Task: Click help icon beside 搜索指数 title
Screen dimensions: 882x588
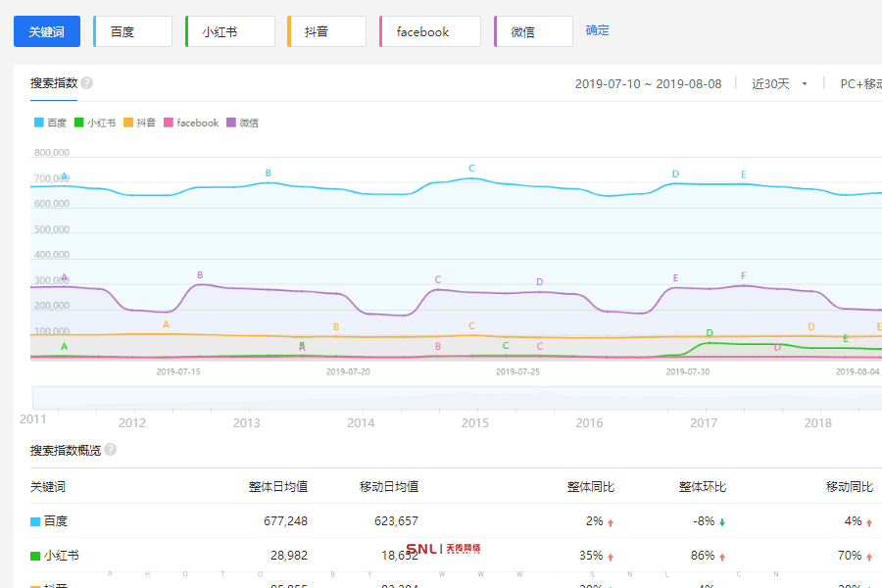Action: click(x=87, y=83)
